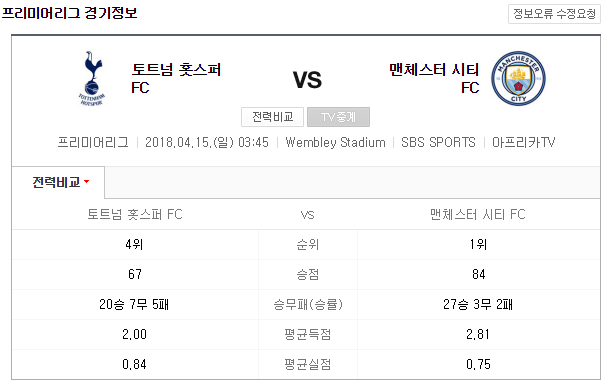607x386 pixels.
Task: Click the TV중계 button
Action: pos(338,117)
